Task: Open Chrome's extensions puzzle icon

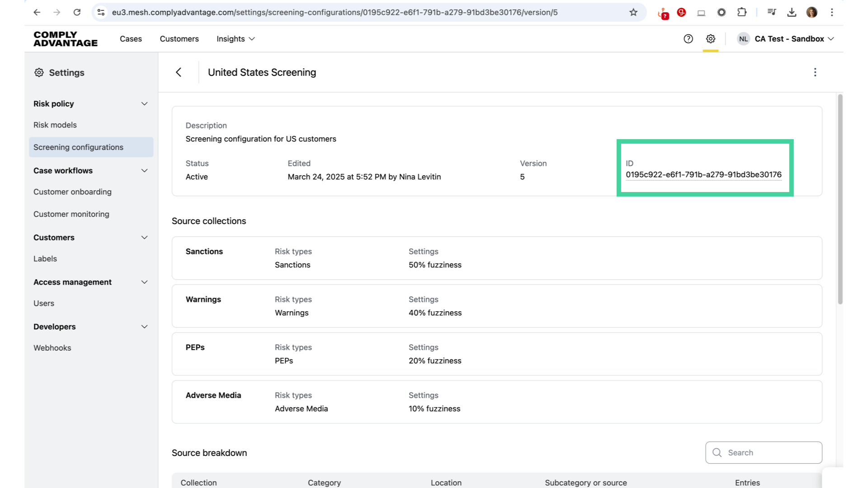Action: coord(742,12)
